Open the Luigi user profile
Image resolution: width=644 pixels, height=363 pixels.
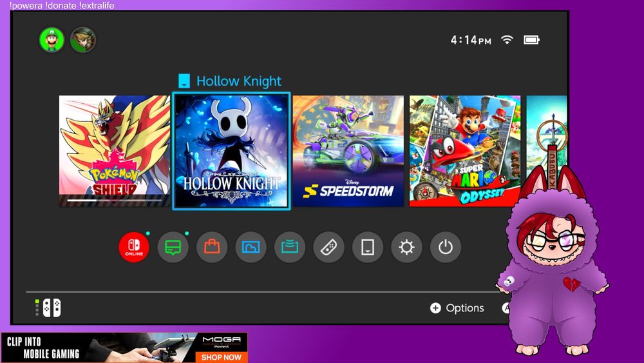click(52, 40)
